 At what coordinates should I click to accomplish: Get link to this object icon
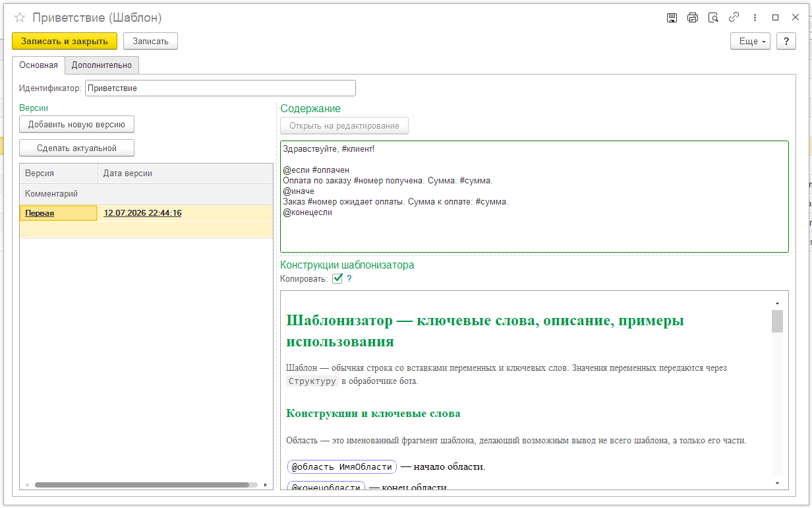point(734,18)
